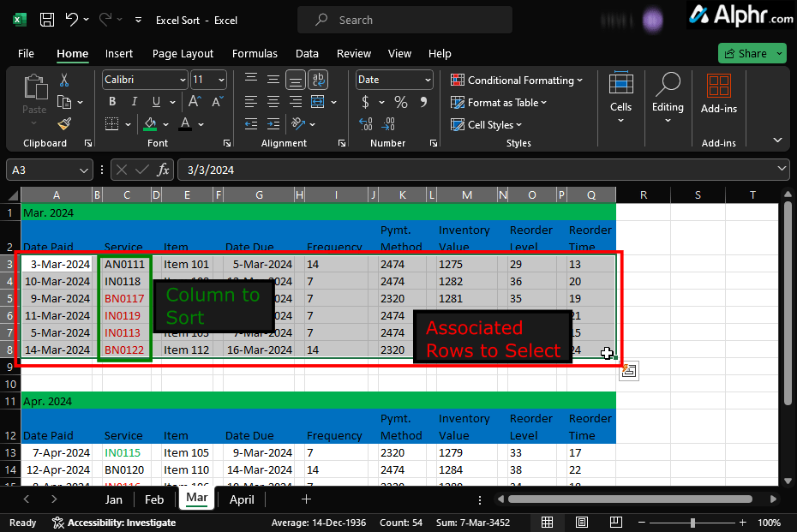Click the Increase Decimal icon
797x532 pixels.
pos(365,124)
